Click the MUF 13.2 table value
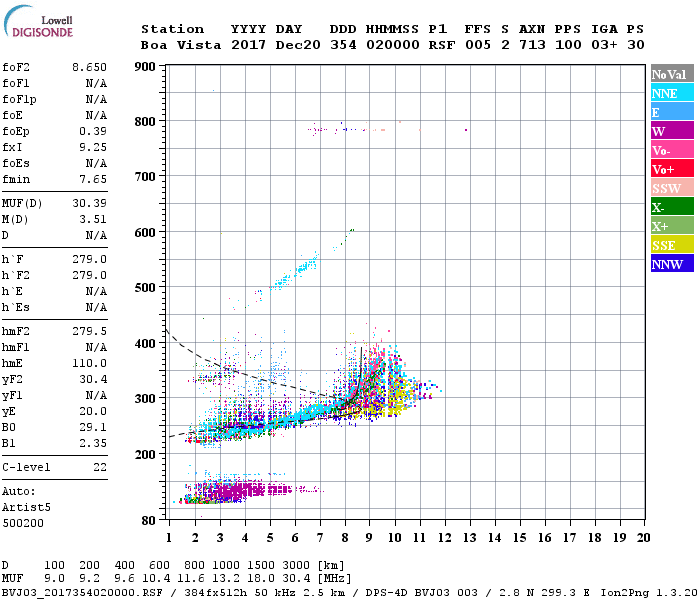This screenshot has width=700, height=600. click(226, 579)
